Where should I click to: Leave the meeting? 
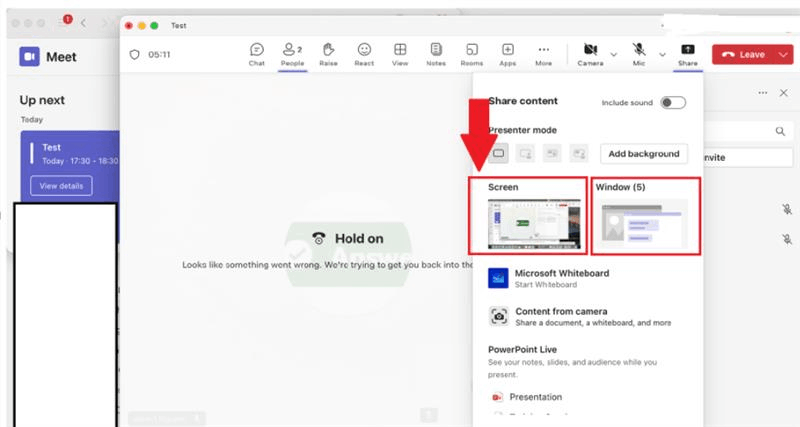[x=744, y=55]
